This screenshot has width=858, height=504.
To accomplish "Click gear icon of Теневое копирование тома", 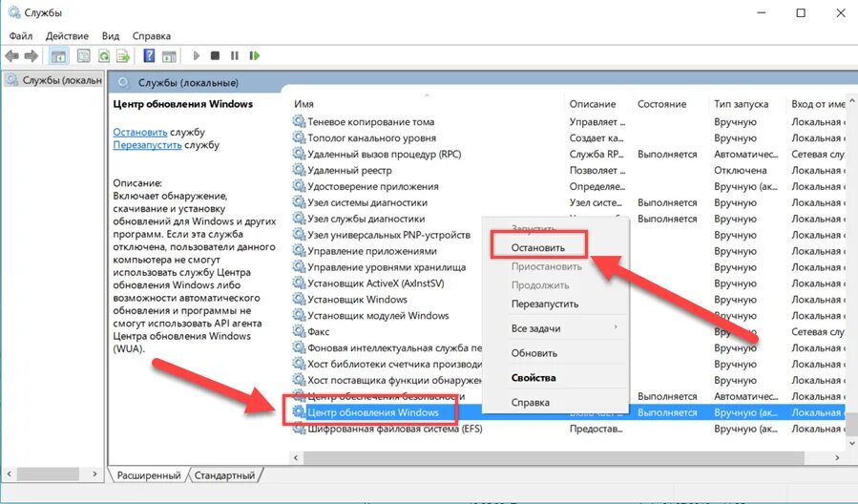I will tap(299, 121).
